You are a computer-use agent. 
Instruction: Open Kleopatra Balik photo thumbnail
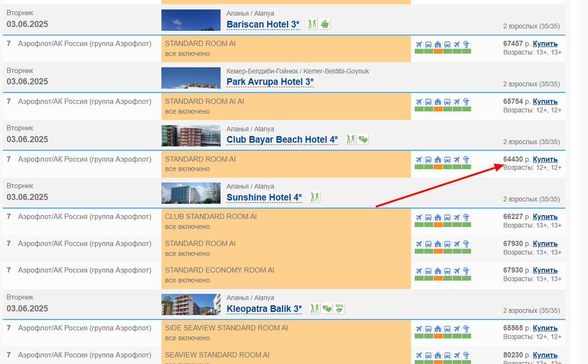click(191, 304)
